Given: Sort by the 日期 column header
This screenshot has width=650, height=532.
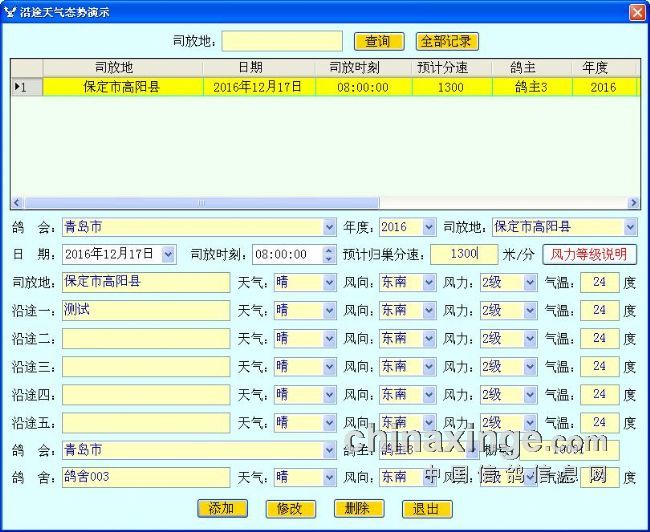Looking at the screenshot, I should click(x=259, y=68).
